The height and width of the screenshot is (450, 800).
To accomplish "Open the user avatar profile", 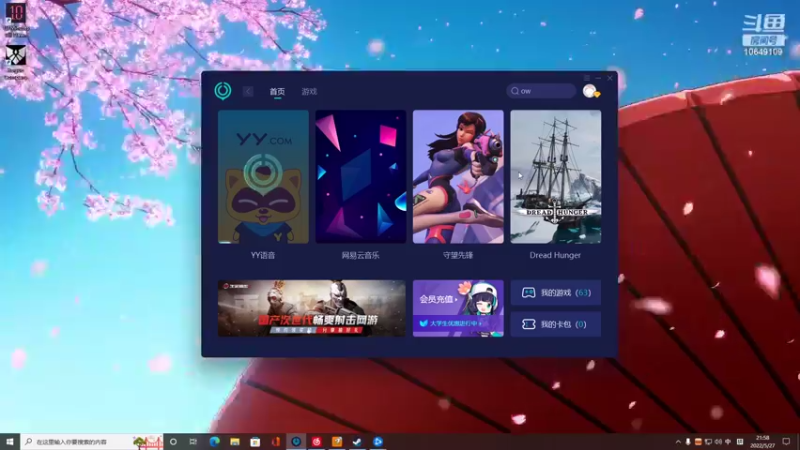I will [x=590, y=91].
